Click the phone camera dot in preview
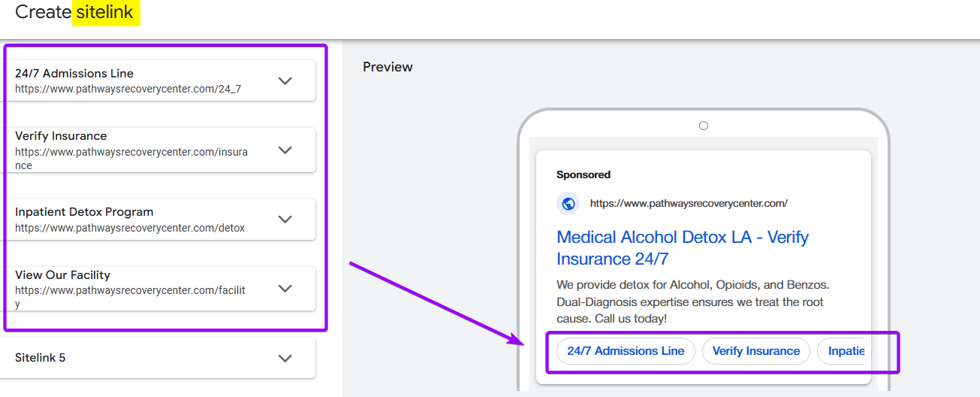The height and width of the screenshot is (397, 980). (x=704, y=126)
